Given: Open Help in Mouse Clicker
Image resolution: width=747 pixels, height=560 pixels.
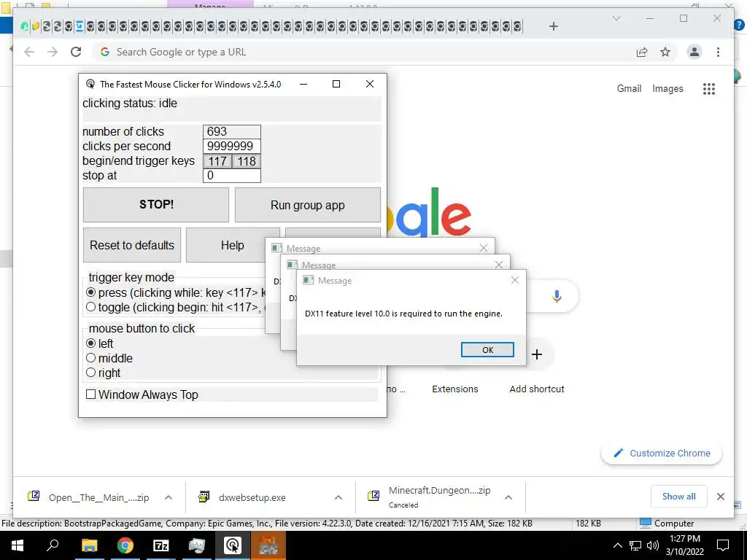Looking at the screenshot, I should 233,245.
